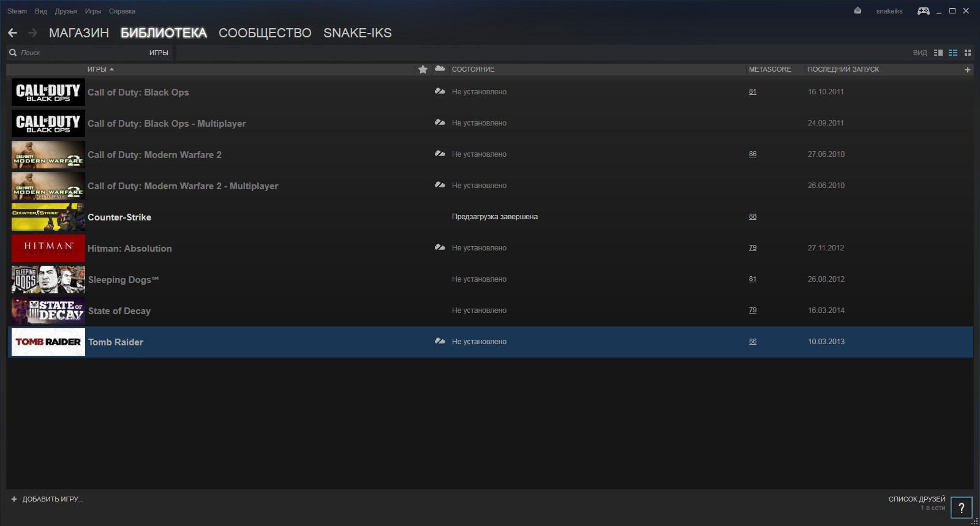Select the State of Decay thumbnail

click(x=48, y=310)
